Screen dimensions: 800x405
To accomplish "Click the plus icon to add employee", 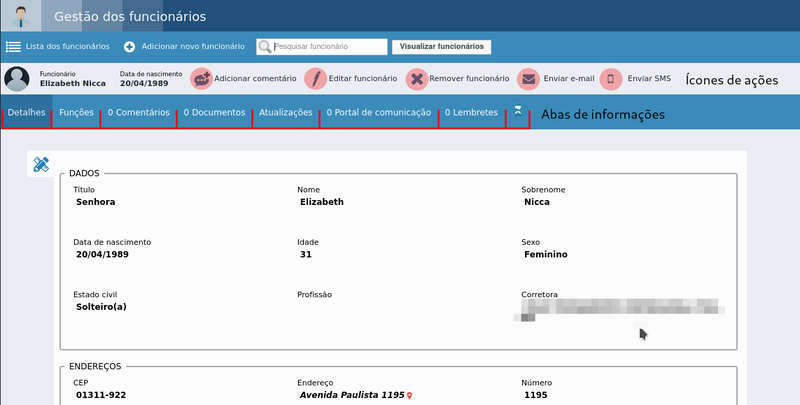I will pos(130,46).
